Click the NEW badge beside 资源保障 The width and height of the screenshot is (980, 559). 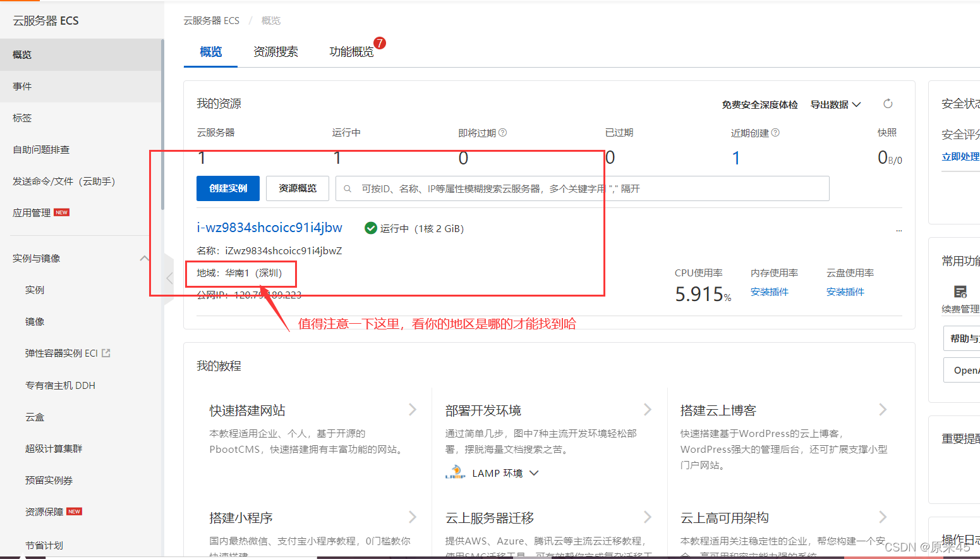[75, 512]
